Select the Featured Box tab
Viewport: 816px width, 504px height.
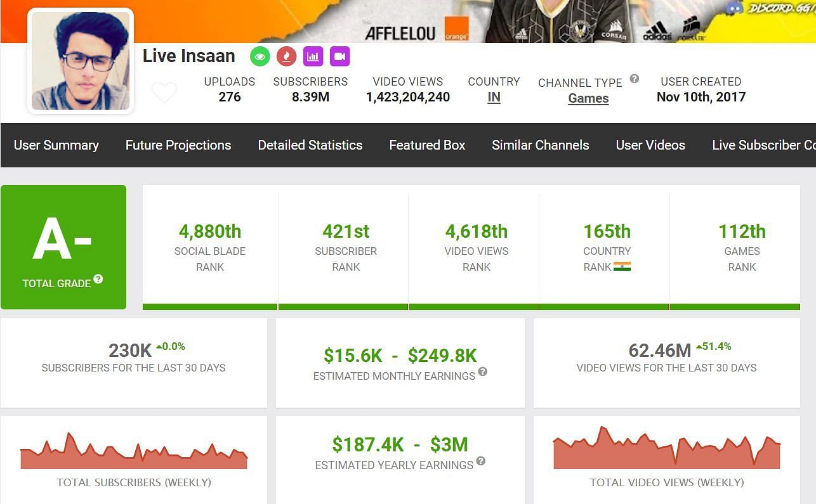coord(427,145)
